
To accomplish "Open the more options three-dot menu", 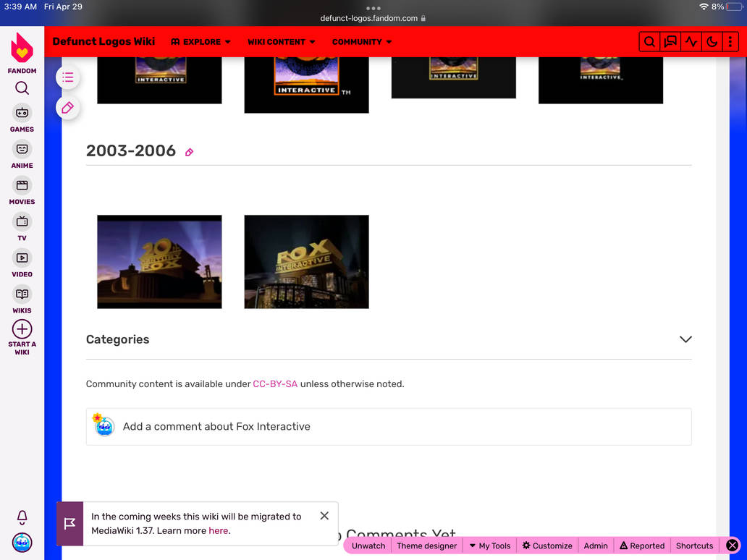I will pyautogui.click(x=730, y=42).
